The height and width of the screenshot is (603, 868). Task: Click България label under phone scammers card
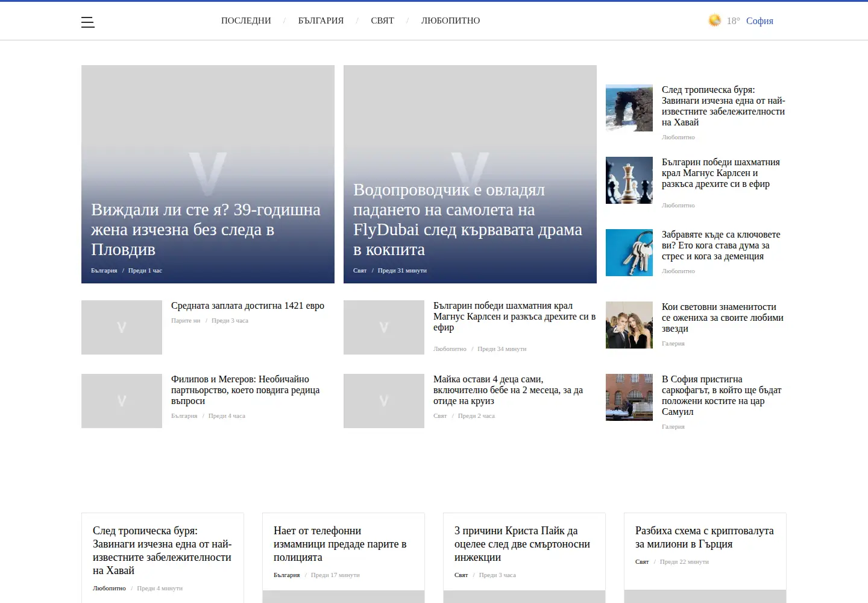(x=287, y=575)
